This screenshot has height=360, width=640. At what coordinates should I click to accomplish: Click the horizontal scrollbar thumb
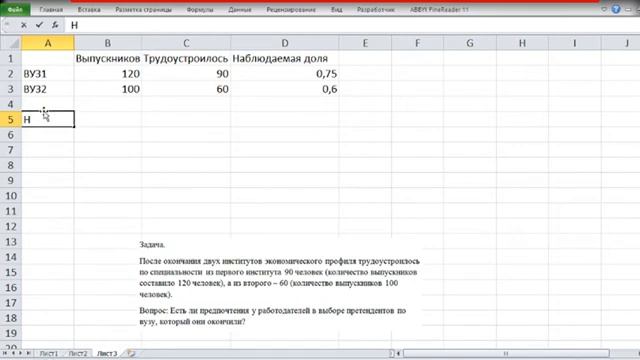506,353
